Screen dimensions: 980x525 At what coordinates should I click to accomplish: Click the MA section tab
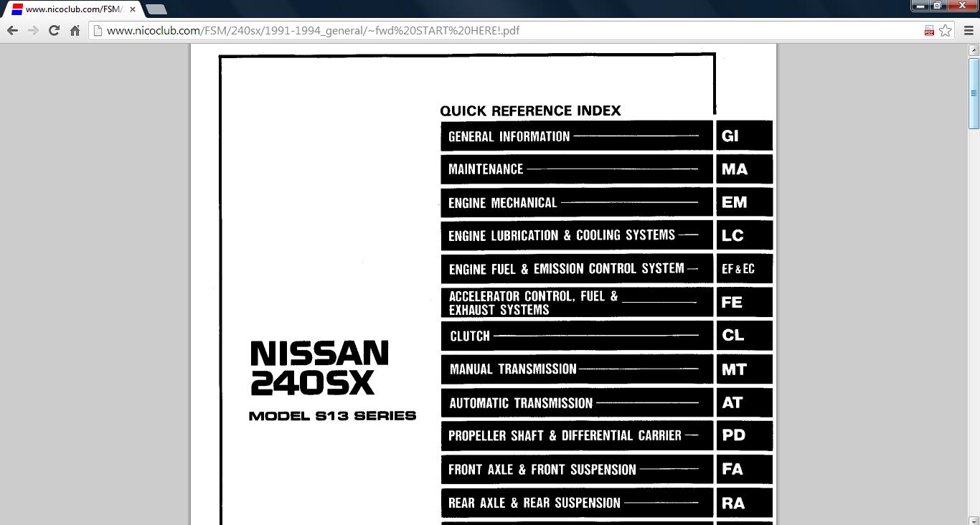744,169
